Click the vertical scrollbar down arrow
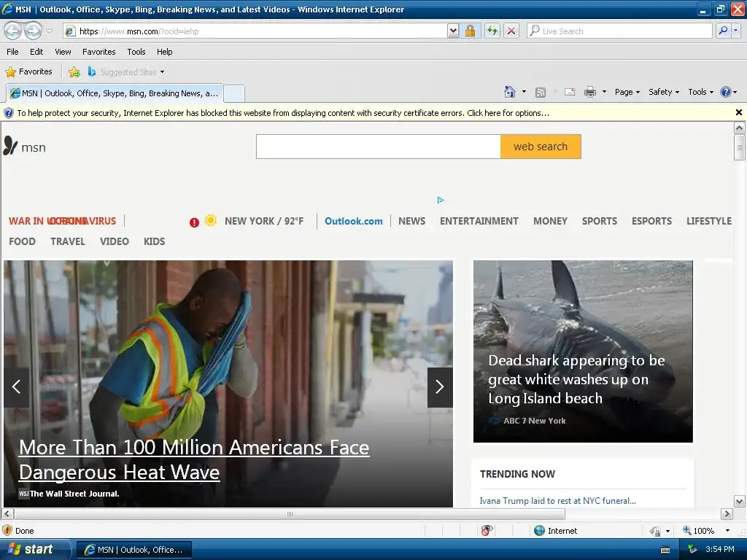This screenshot has height=560, width=747. pyautogui.click(x=740, y=501)
